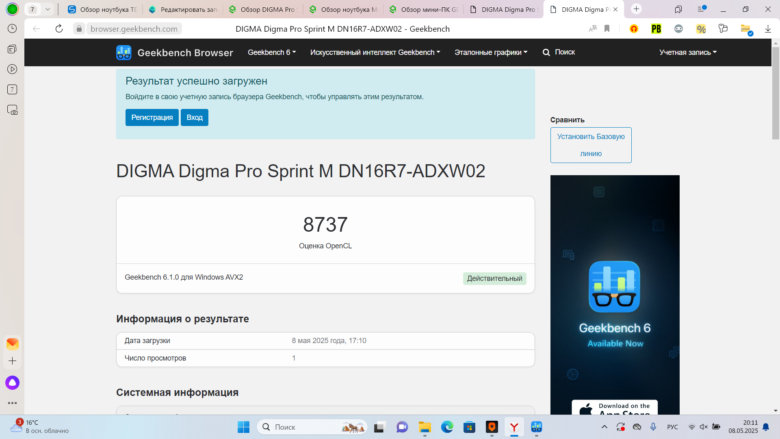Open the notifications bell icon
780x439 pixels.
(x=766, y=427)
